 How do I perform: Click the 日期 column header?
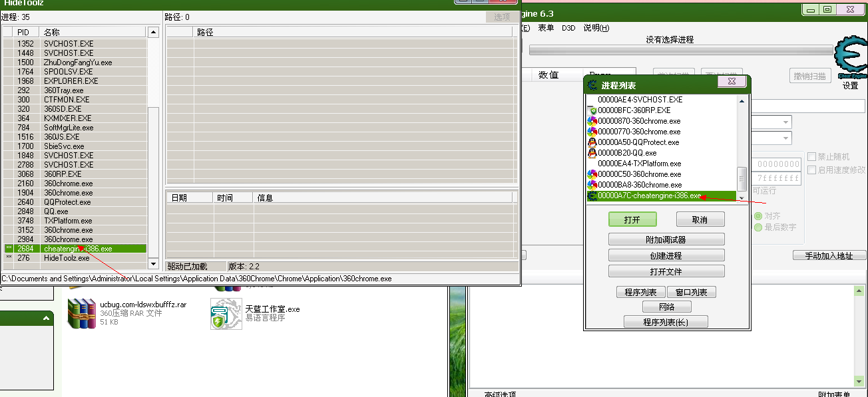pyautogui.click(x=190, y=198)
